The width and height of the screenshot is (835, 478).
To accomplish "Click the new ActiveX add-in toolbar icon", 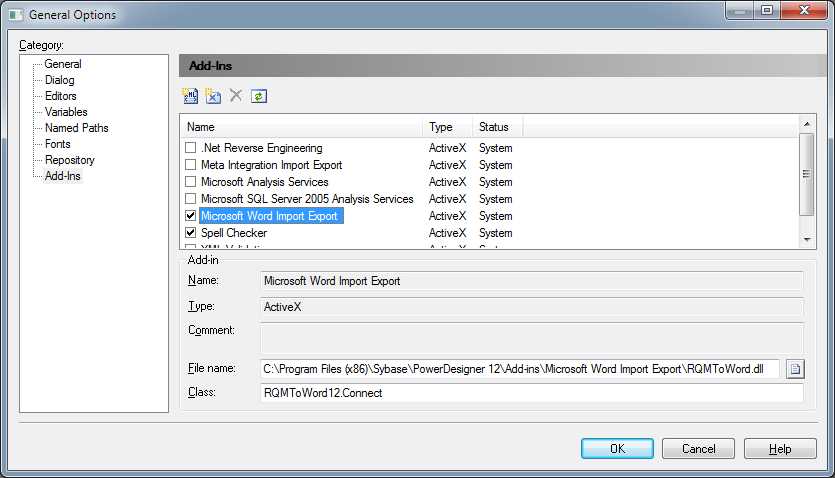I will coord(213,96).
